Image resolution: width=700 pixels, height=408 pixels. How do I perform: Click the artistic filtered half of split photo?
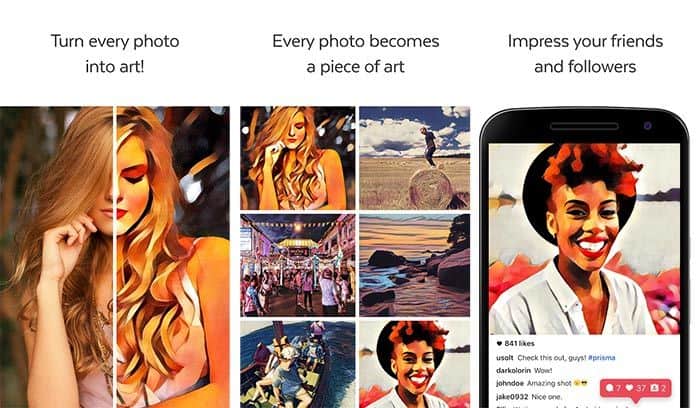(173, 257)
